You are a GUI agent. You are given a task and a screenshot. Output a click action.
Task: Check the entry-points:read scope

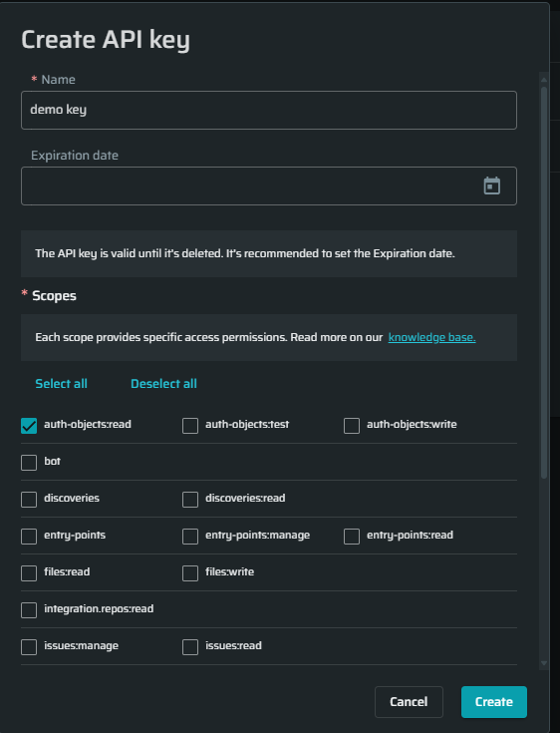tap(352, 537)
